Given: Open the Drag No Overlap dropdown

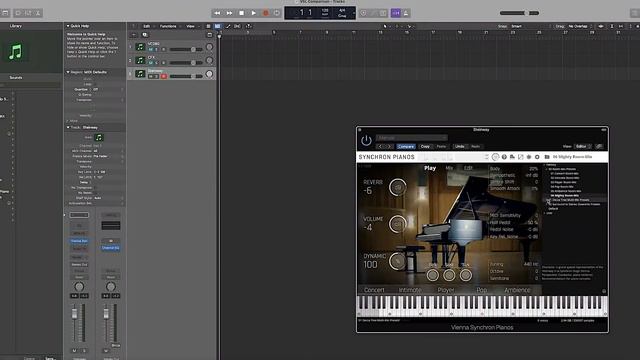Looking at the screenshot, I should (579, 26).
